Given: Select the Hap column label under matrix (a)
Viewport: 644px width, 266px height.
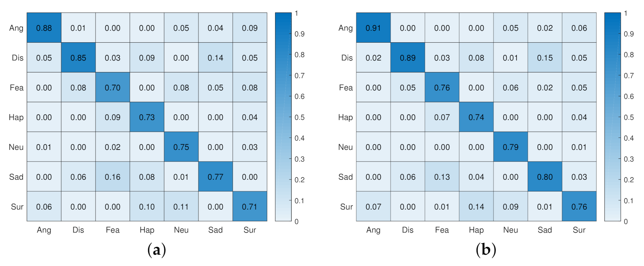Looking at the screenshot, I should [x=147, y=230].
